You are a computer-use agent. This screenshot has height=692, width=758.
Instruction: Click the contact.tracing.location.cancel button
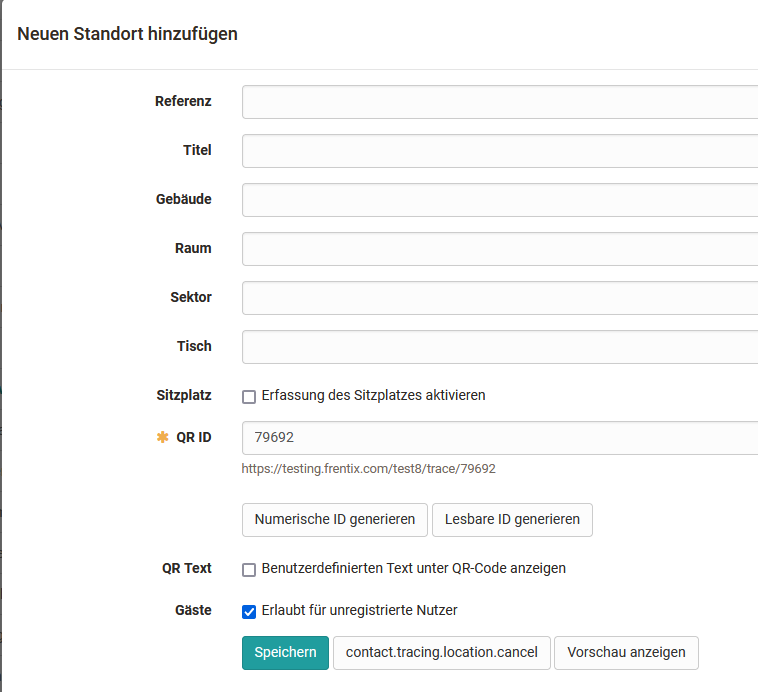pyautogui.click(x=441, y=653)
